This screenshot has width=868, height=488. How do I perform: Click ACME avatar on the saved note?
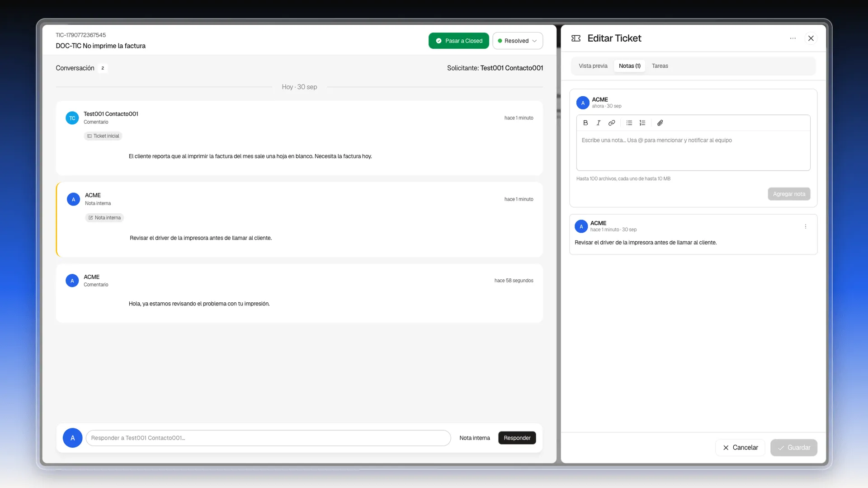(x=581, y=226)
